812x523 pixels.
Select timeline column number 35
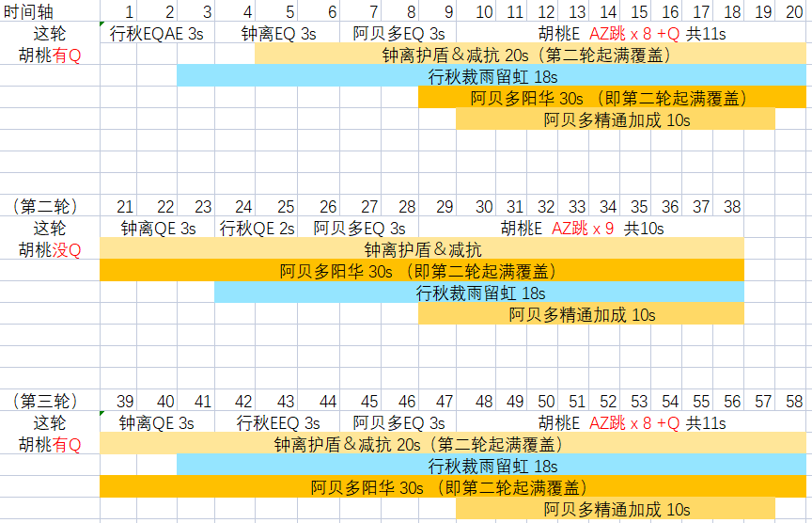(x=635, y=206)
